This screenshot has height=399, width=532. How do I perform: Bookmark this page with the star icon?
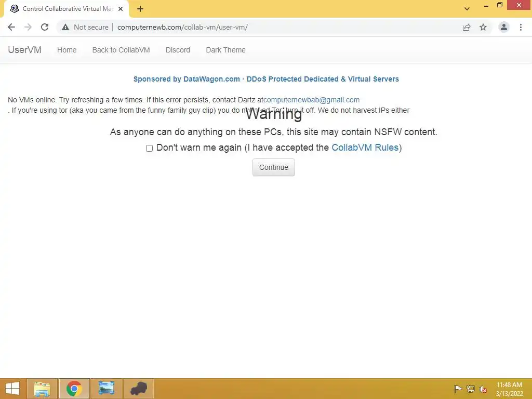483,27
